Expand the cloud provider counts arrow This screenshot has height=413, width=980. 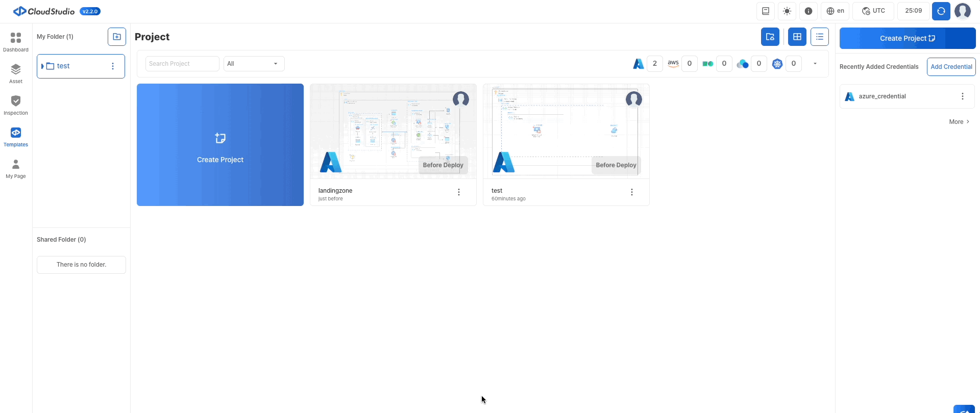point(815,64)
